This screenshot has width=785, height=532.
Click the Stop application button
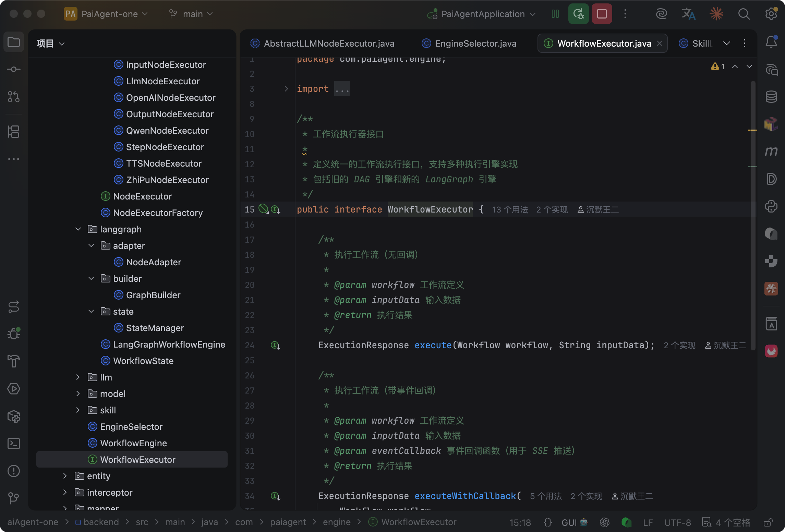click(x=602, y=14)
